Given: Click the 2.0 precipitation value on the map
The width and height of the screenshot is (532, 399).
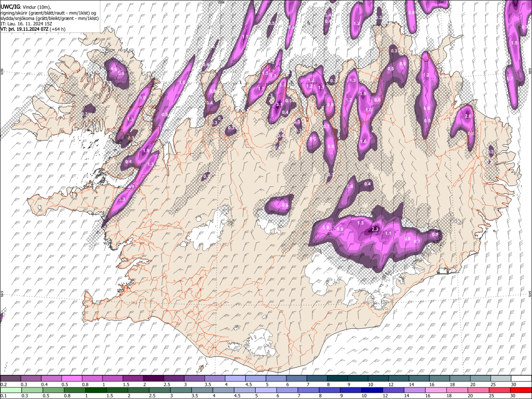Looking at the screenshot, I should click(x=468, y=116).
